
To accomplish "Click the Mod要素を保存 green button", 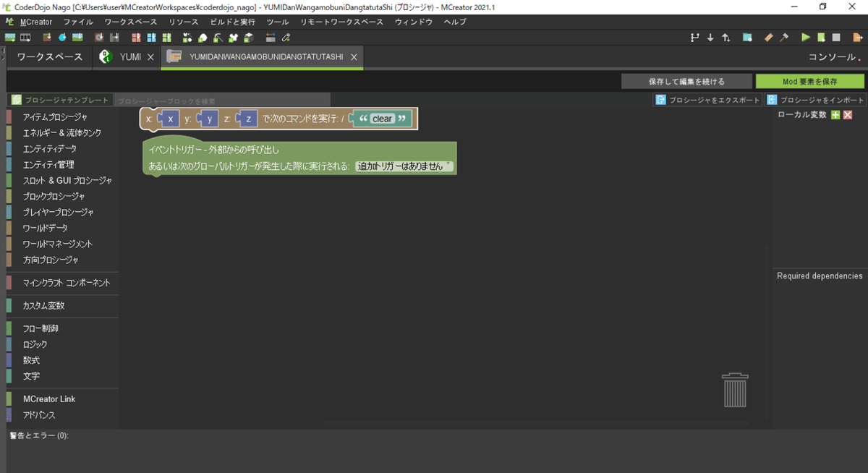I will (x=810, y=80).
